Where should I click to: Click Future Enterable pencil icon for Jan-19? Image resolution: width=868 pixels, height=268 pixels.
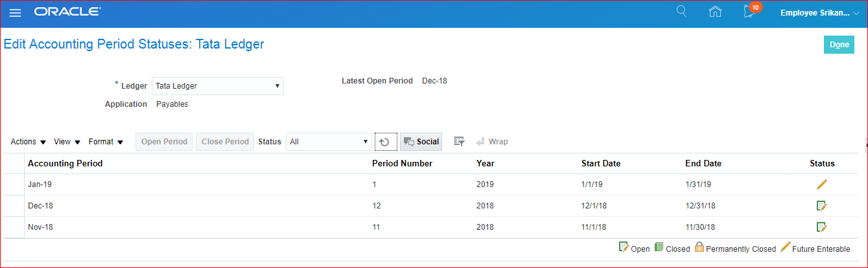pos(821,184)
